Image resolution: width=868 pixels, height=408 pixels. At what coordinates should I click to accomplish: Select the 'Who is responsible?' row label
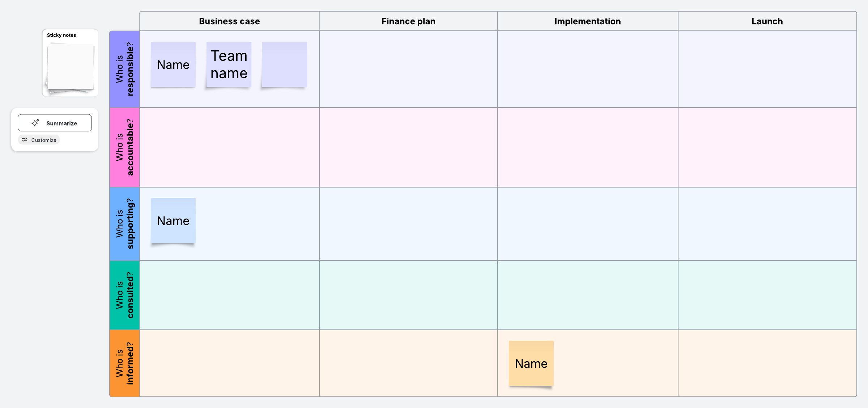(125, 69)
